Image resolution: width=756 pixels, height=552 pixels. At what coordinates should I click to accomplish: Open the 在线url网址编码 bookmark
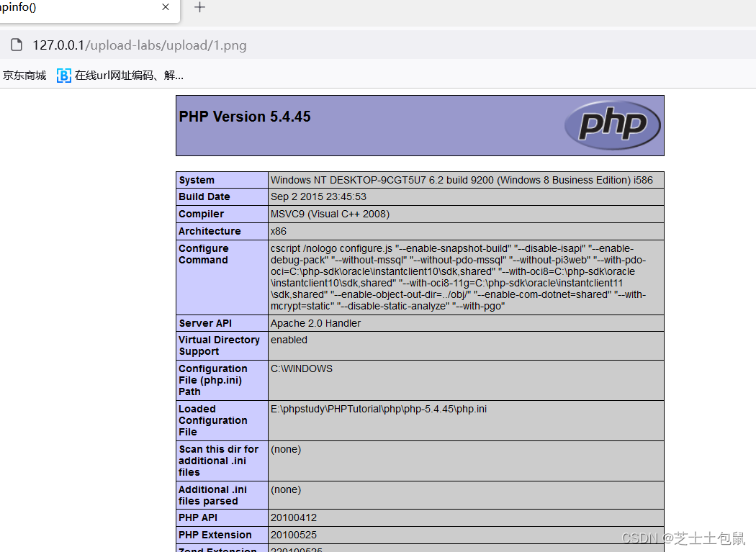point(120,75)
